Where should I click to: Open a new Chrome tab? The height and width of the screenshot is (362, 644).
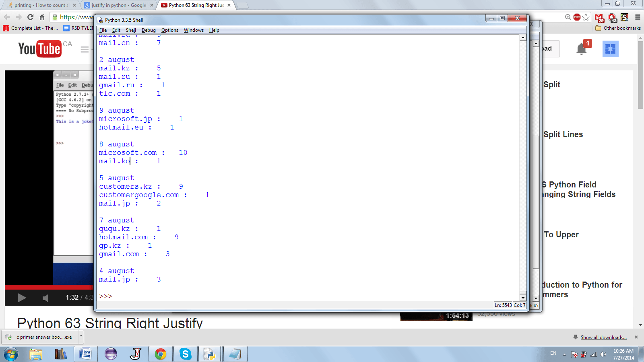pyautogui.click(x=242, y=5)
